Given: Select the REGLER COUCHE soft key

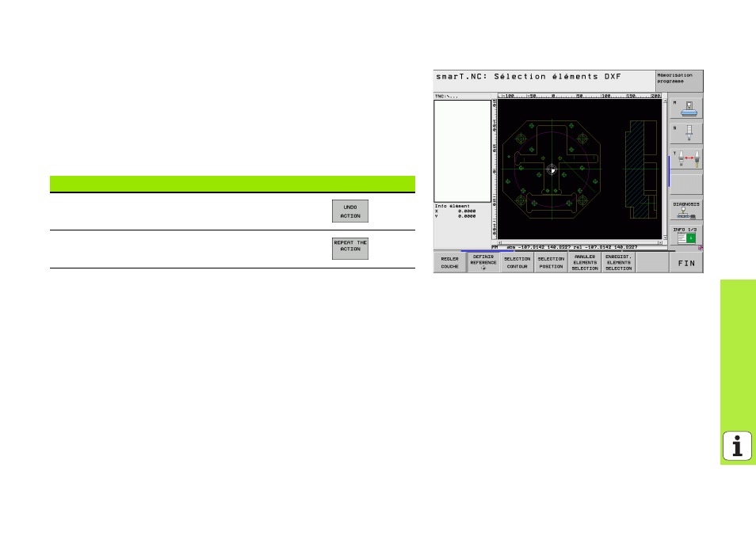Looking at the screenshot, I should pos(449,263).
